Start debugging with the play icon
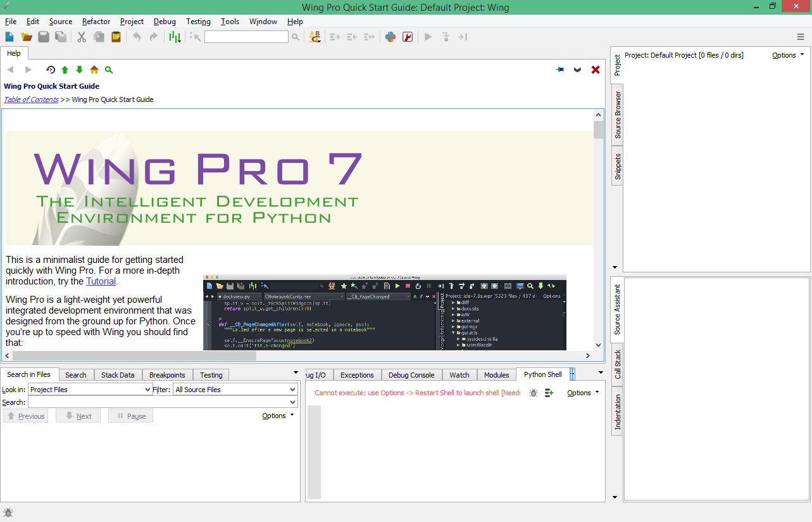The width and height of the screenshot is (812, 522). (x=428, y=37)
